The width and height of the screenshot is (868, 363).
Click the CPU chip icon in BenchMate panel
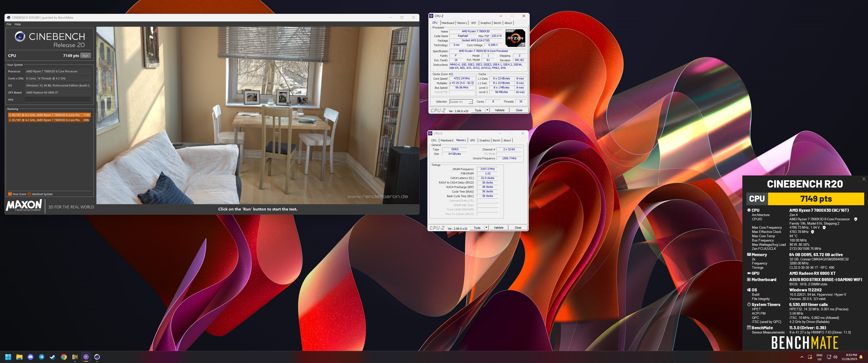(749, 210)
